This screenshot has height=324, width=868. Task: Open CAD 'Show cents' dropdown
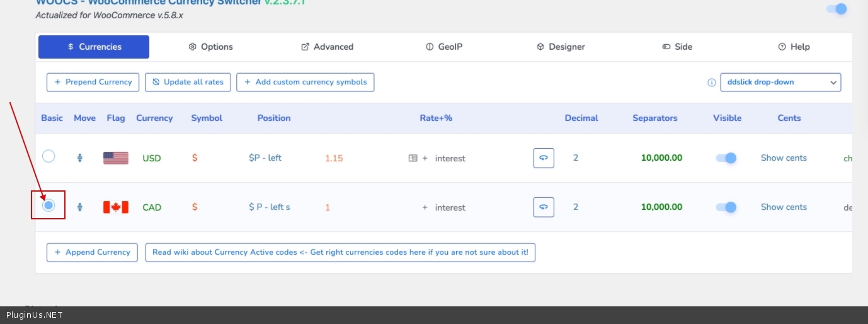point(784,207)
